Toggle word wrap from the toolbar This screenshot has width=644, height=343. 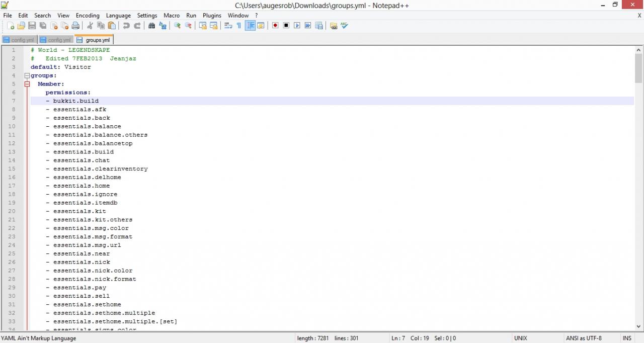tap(228, 26)
